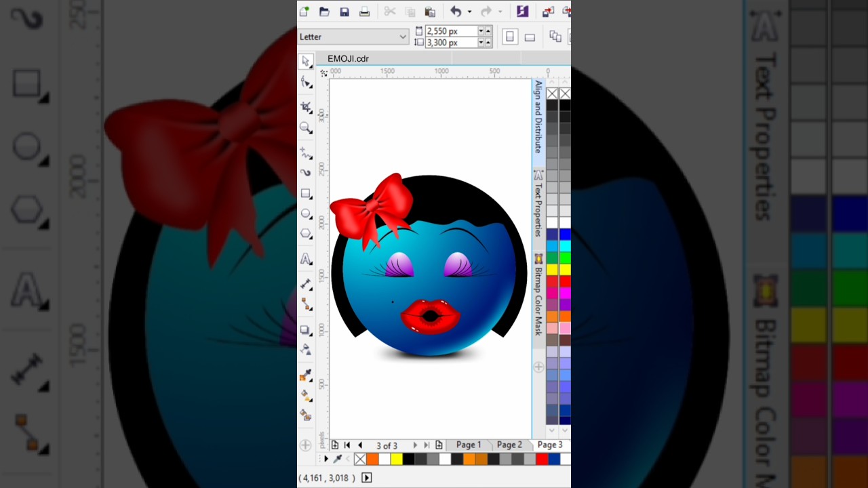
Task: Save the document with the floppy icon
Action: click(344, 12)
